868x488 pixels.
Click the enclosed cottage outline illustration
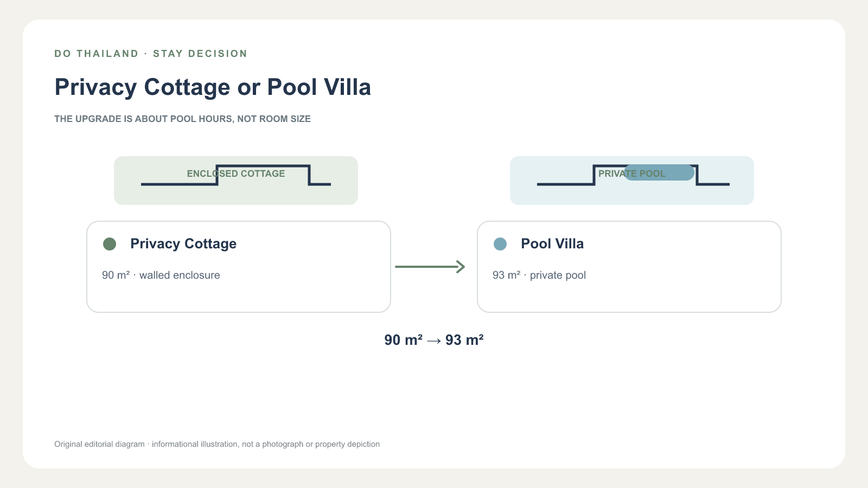[236, 175]
